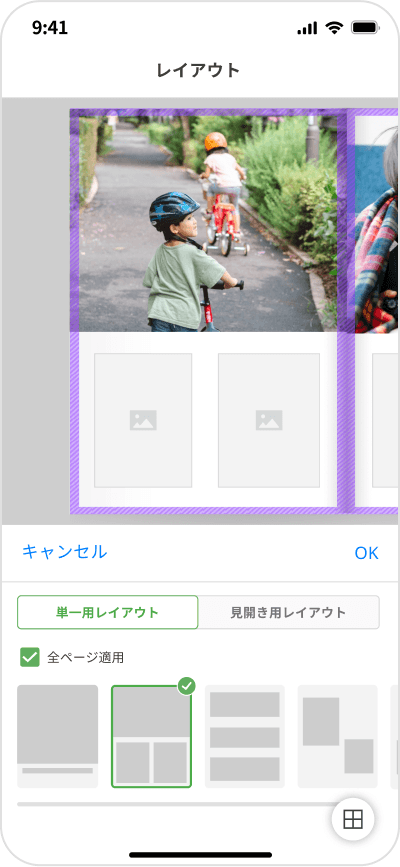Tap the battery status icon
Viewport: 400px width, 867px height.
[x=365, y=28]
